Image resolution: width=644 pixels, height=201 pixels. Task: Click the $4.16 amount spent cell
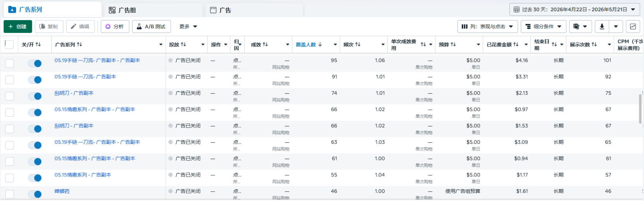tap(522, 60)
